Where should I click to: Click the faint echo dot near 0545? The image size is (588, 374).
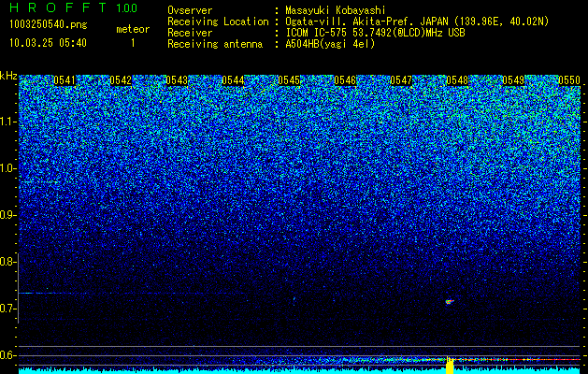pyautogui.click(x=294, y=299)
